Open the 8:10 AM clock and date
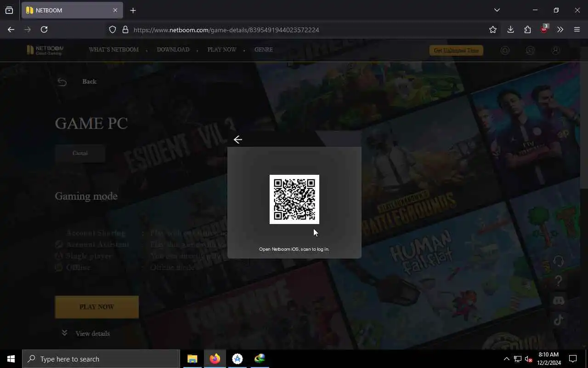The width and height of the screenshot is (588, 368). tap(548, 359)
